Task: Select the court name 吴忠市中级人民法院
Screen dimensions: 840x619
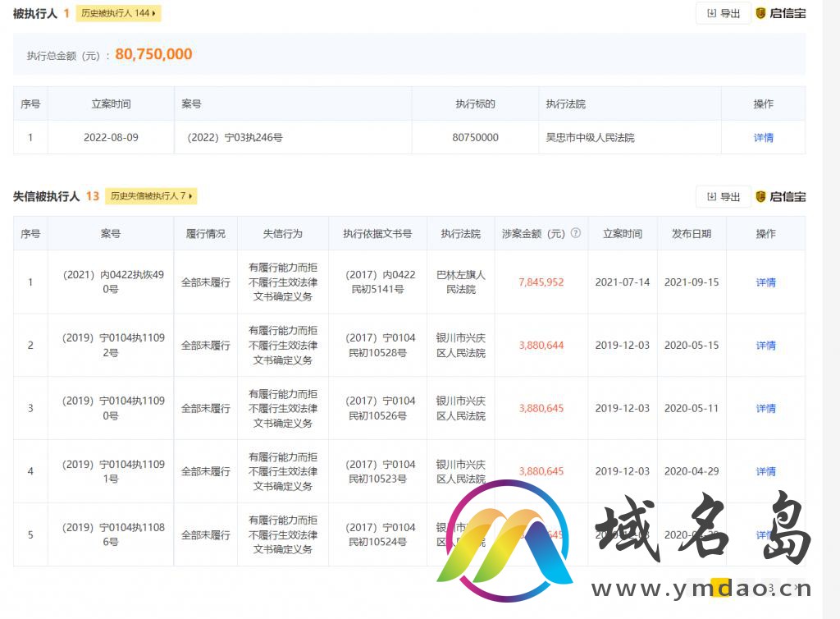Action: (x=591, y=138)
